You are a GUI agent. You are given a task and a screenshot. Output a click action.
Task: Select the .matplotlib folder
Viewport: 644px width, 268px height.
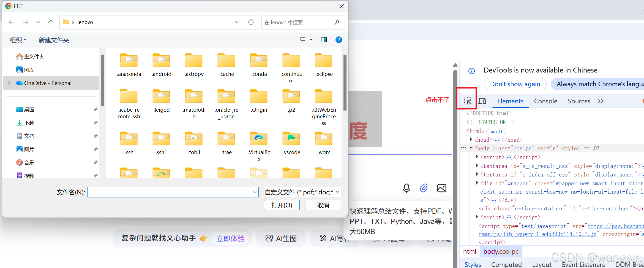(x=194, y=104)
